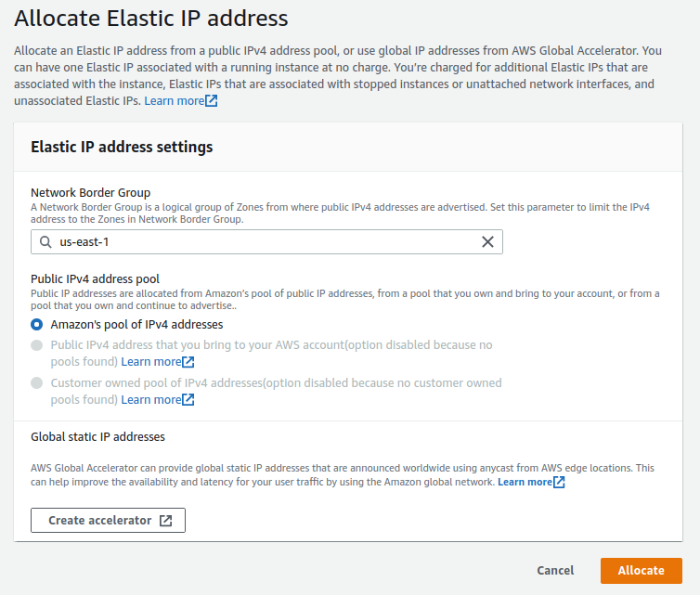Click the 'Amazon's pool of IPv4 addresses' label text
The height and width of the screenshot is (595, 700).
[136, 325]
